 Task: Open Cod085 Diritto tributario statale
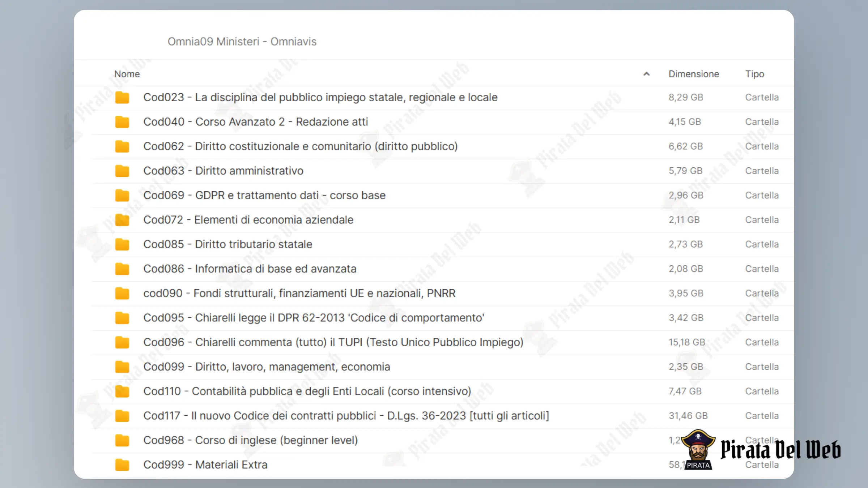(228, 244)
